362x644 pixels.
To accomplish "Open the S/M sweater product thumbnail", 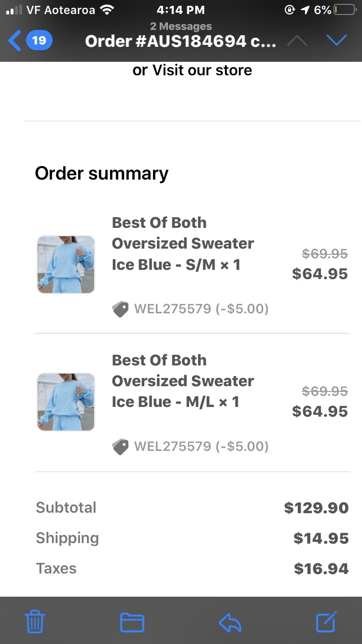I will tap(66, 265).
